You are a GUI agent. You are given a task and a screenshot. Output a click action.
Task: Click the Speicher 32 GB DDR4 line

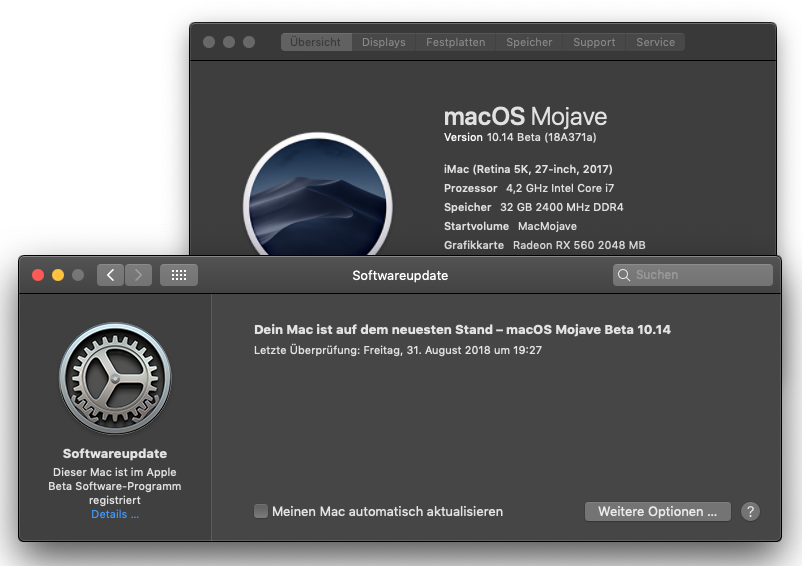pos(533,207)
